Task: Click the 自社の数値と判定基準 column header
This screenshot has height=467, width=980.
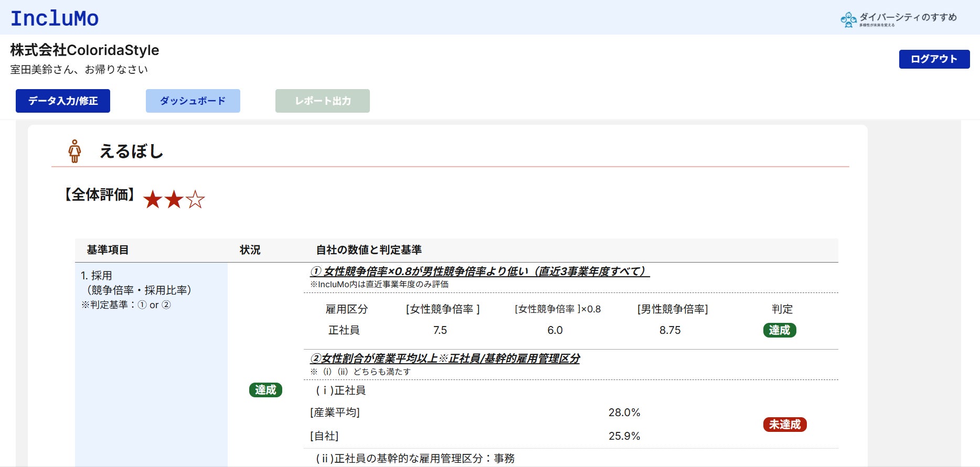Action: pos(369,250)
